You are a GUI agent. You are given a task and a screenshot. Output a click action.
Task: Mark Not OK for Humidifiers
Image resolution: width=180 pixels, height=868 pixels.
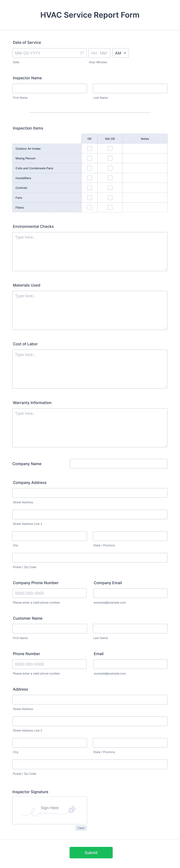click(x=110, y=178)
